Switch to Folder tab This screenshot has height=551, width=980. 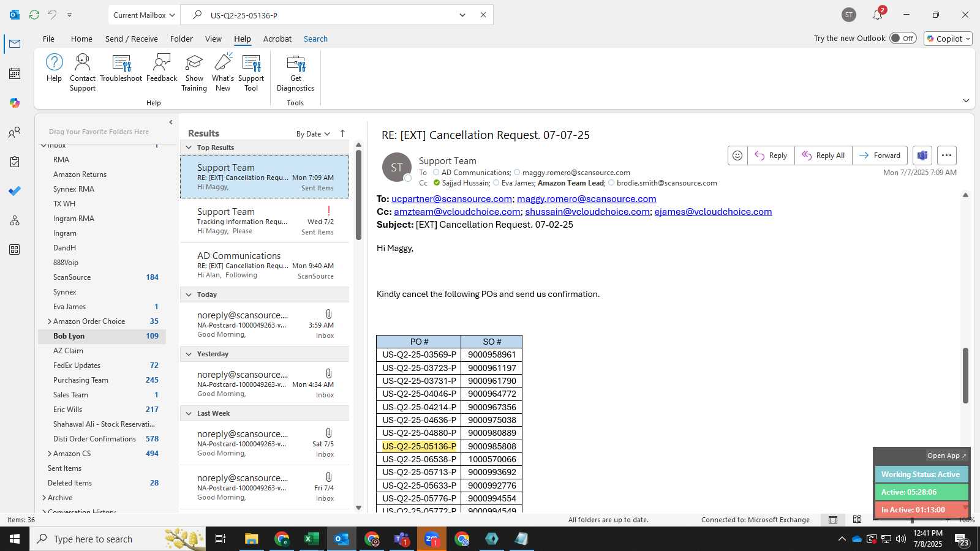pyautogui.click(x=181, y=39)
